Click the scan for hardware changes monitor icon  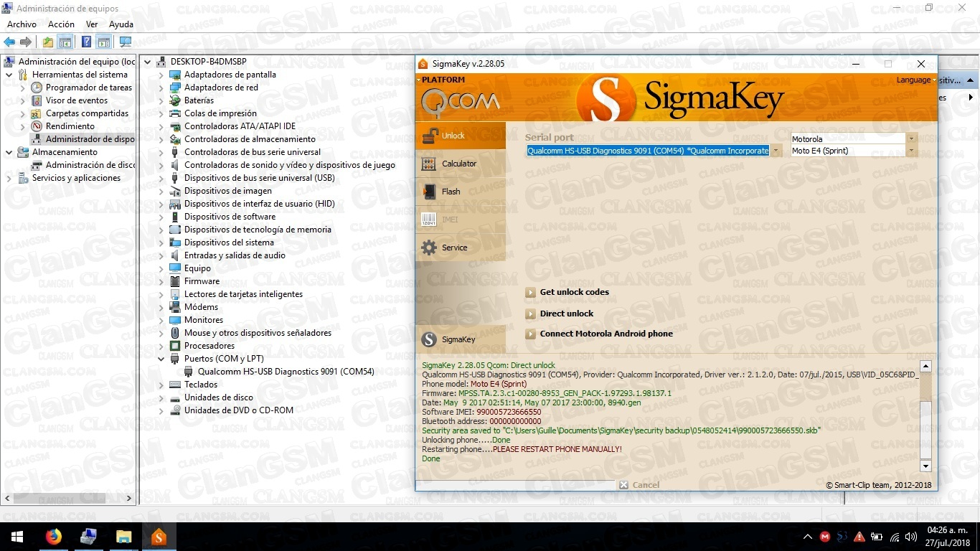point(125,42)
